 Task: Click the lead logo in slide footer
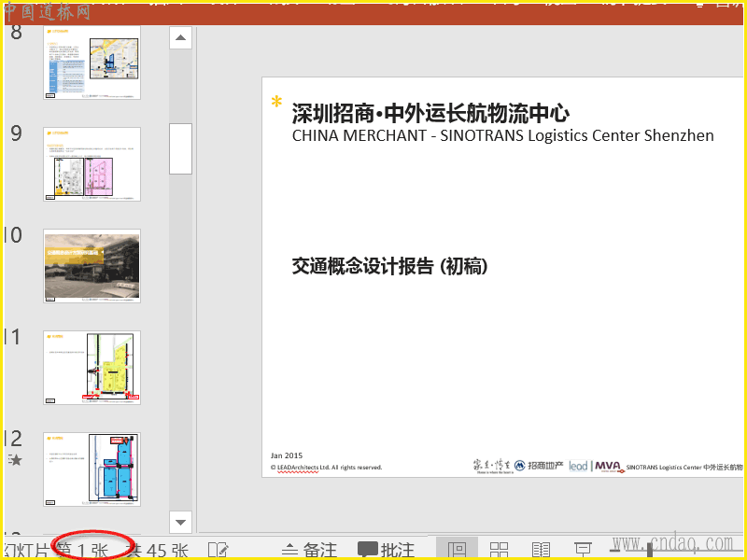pyautogui.click(x=578, y=466)
